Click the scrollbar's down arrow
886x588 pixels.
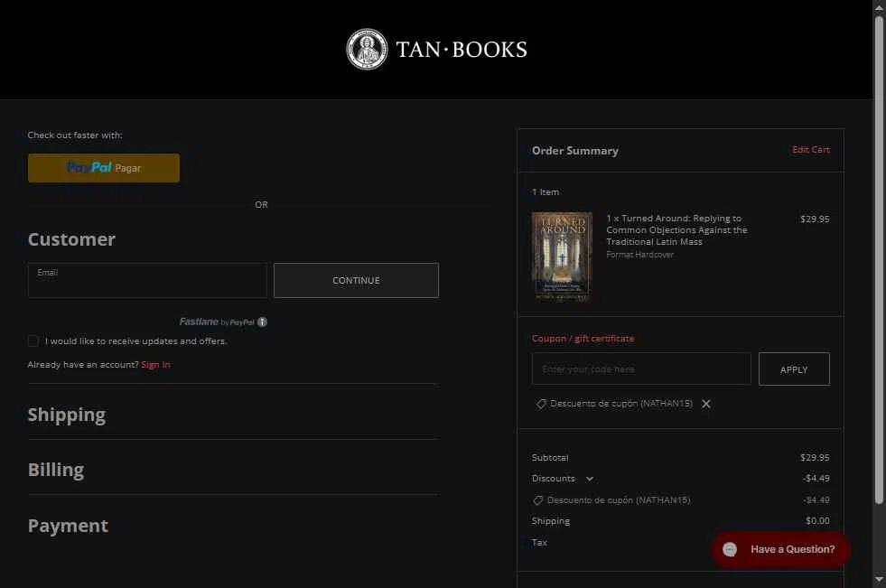point(879,580)
